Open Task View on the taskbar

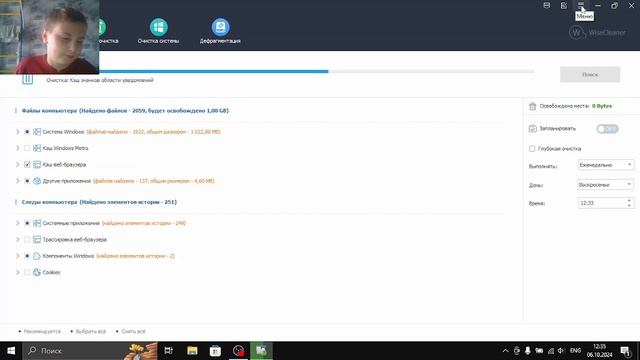168,351
